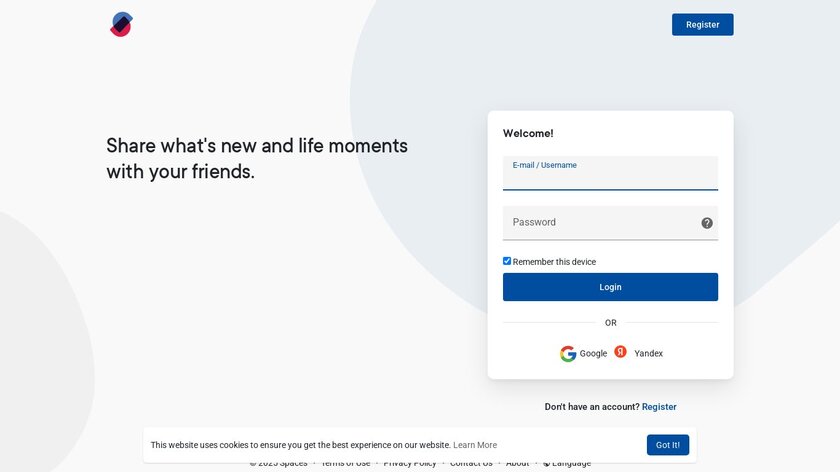Screen dimensions: 840x472
Task: Open the About footer link
Action: tap(517, 464)
